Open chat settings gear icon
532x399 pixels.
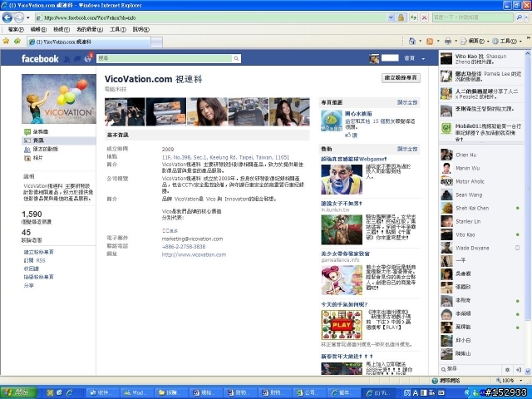coord(507,369)
